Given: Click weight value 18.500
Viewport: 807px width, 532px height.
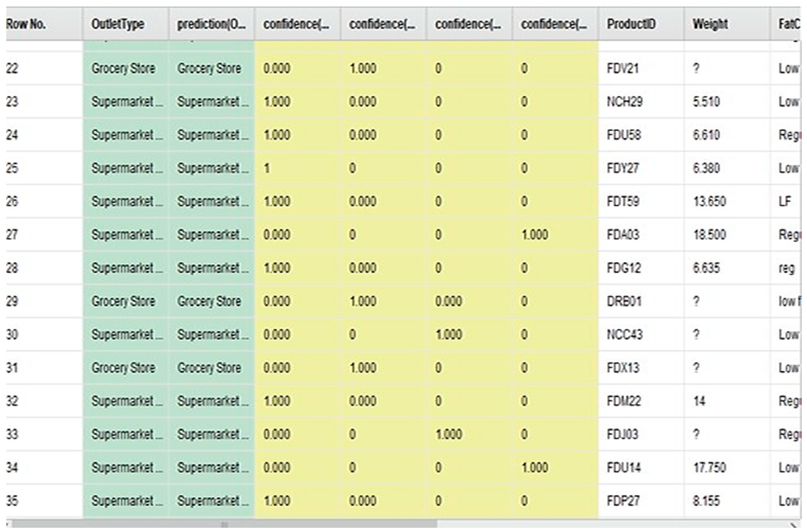Looking at the screenshot, I should [709, 235].
